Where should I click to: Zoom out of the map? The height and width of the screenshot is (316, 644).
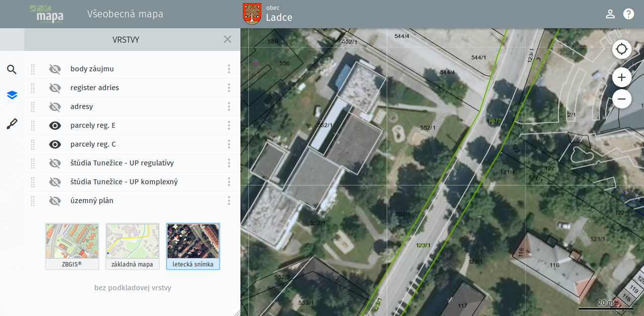622,99
